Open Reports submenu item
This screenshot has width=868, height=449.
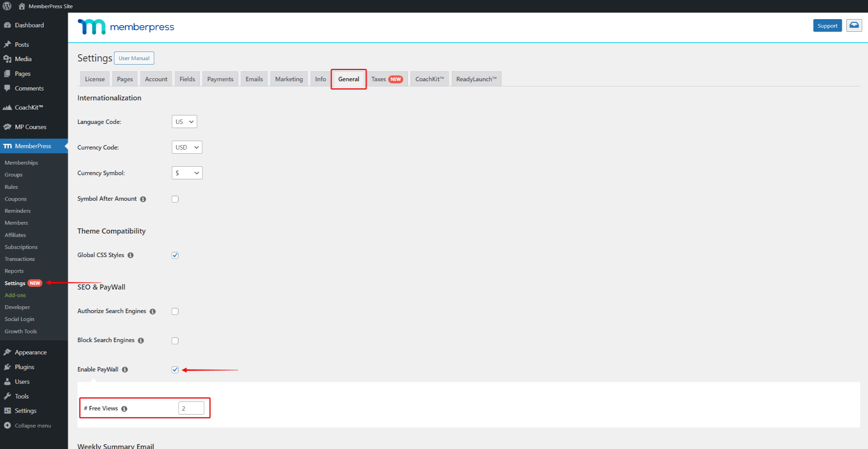14,271
